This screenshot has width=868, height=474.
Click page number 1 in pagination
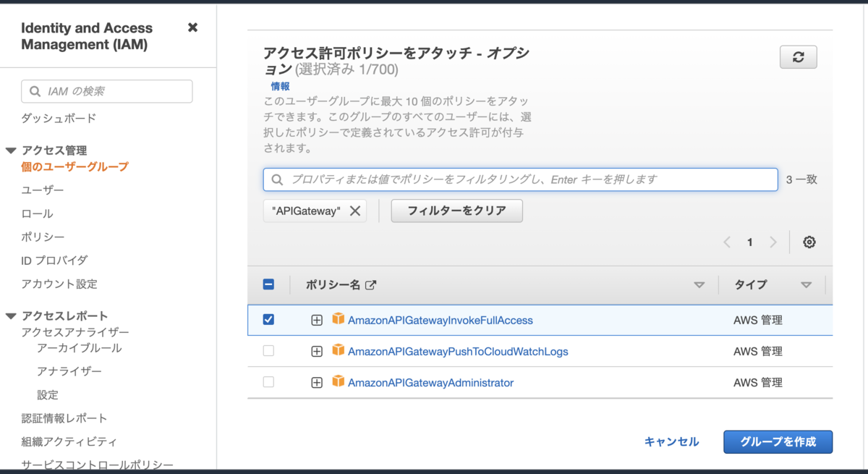point(750,242)
